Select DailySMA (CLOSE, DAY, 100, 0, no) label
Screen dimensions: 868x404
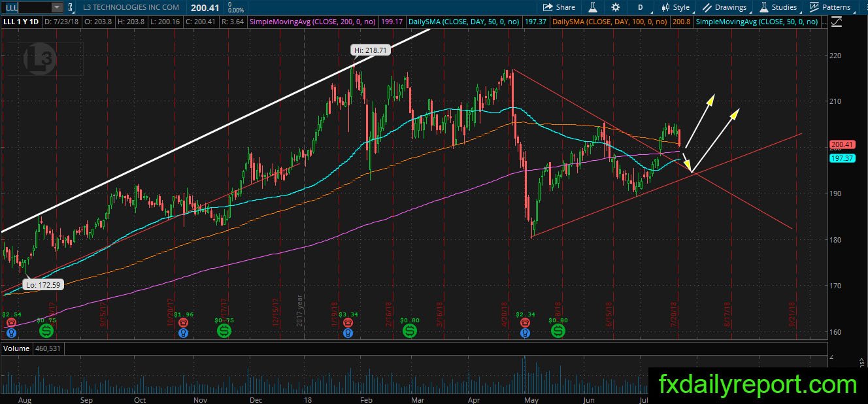tap(610, 22)
